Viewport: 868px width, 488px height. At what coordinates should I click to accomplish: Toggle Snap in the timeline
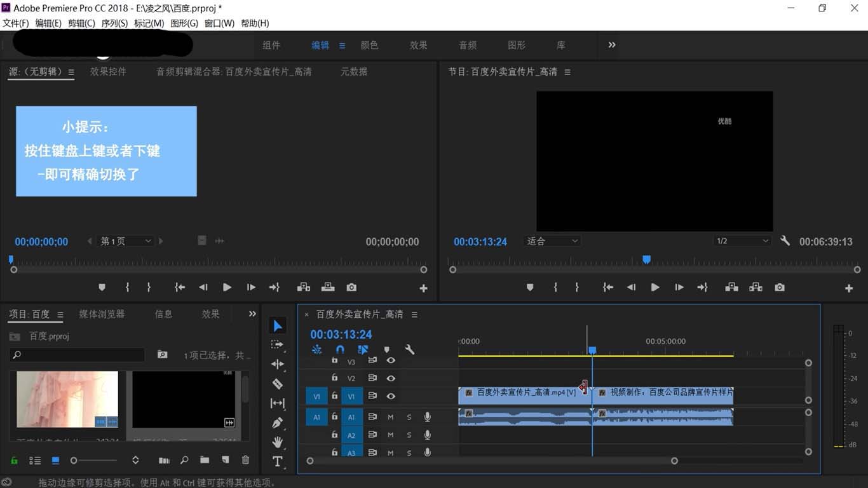click(x=340, y=349)
